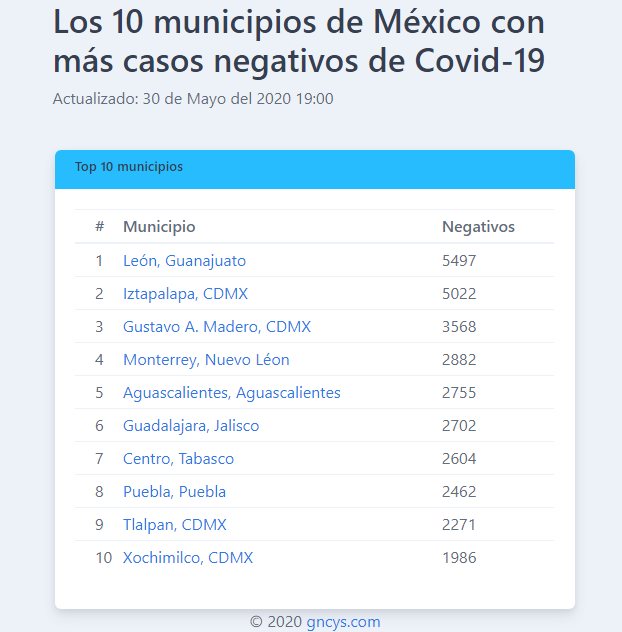Screen dimensions: 622x632
Task: Click the # column header
Action: click(x=100, y=227)
